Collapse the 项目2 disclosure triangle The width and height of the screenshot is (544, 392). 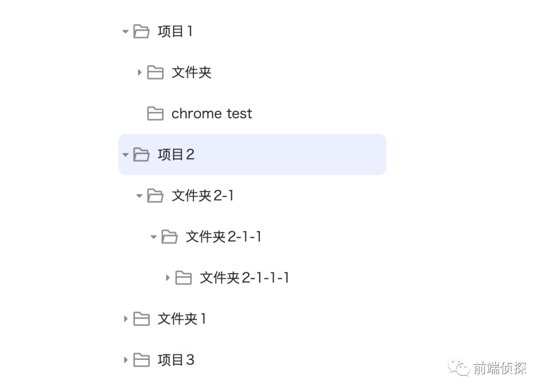[125, 154]
